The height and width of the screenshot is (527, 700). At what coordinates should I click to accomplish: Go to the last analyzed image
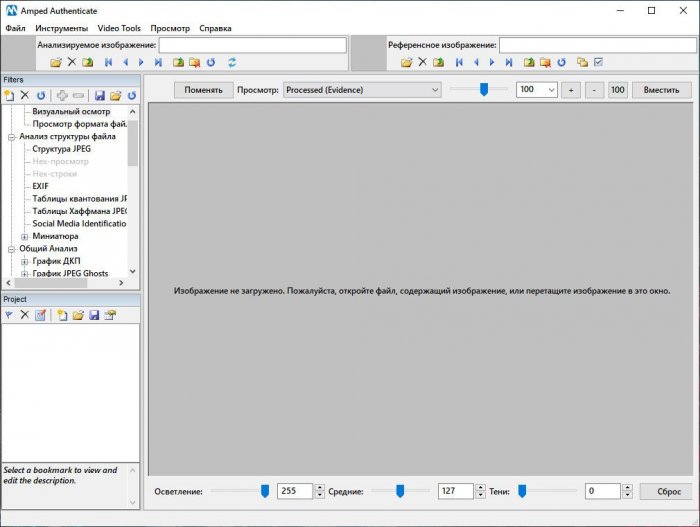(158, 62)
